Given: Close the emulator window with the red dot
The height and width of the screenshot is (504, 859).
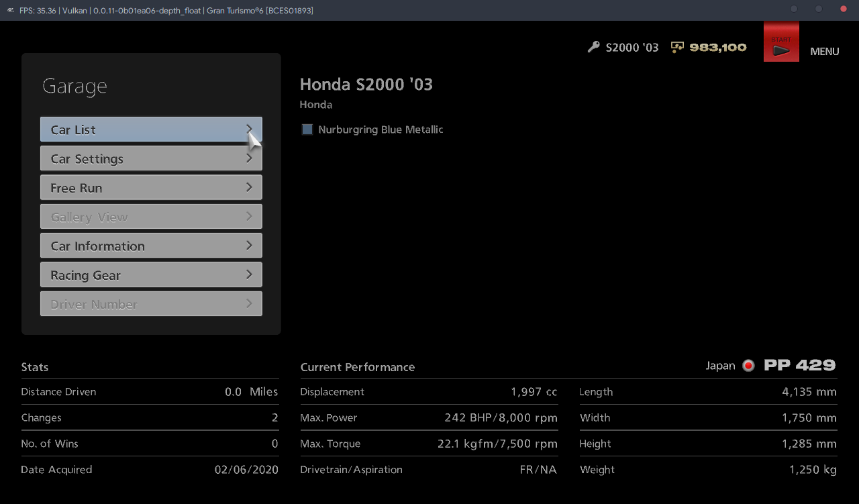Looking at the screenshot, I should [x=844, y=9].
